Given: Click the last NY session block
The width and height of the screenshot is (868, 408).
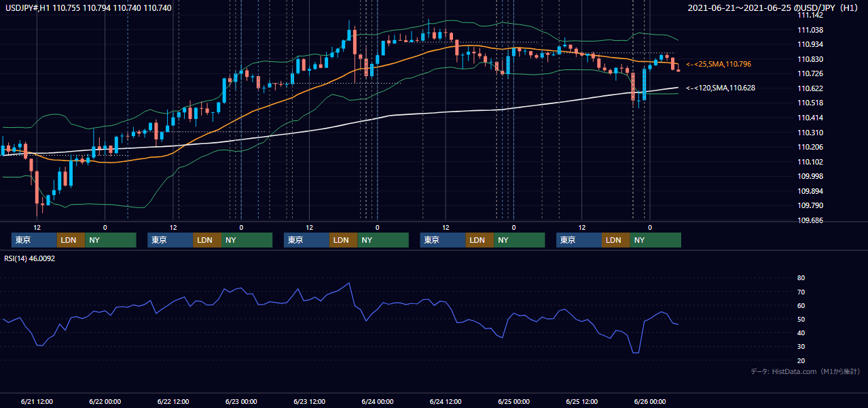Looking at the screenshot, I should (655, 240).
